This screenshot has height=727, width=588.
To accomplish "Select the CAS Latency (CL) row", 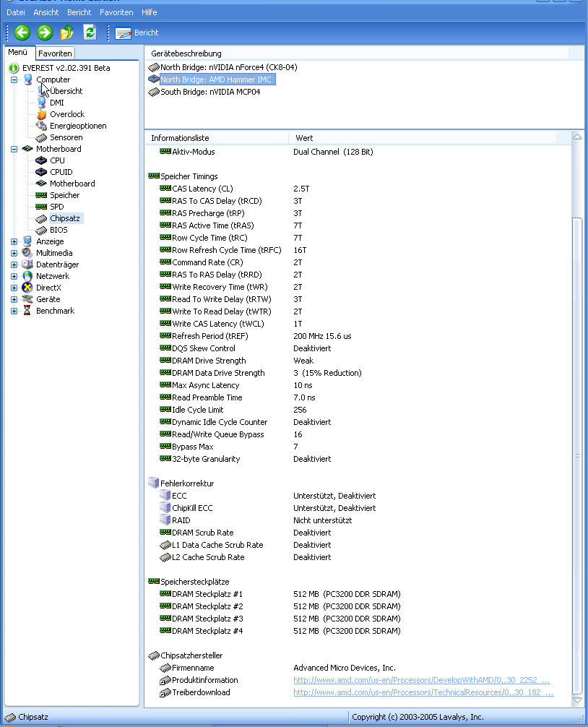I will point(202,189).
